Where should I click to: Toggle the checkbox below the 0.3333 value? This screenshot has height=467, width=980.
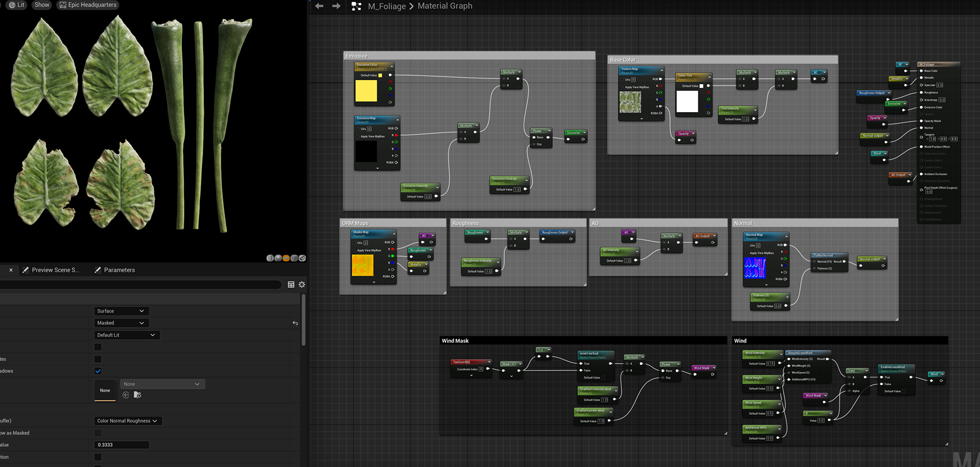tap(98, 457)
